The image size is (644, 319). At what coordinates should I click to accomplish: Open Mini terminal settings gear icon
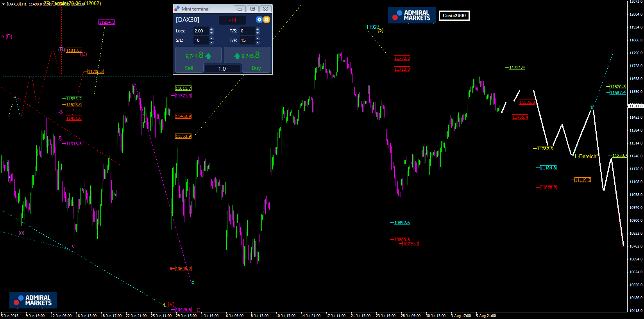click(x=259, y=20)
